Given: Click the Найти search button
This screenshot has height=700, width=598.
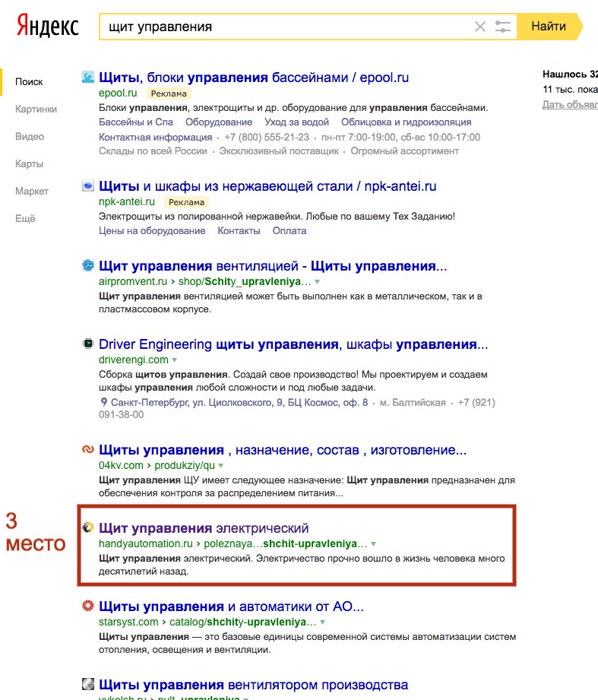Looking at the screenshot, I should pyautogui.click(x=549, y=27).
